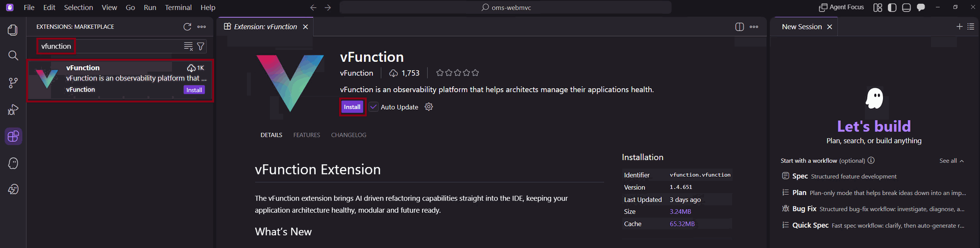This screenshot has width=980, height=248.
Task: Click the five-star rating of vFunction
Action: click(x=457, y=73)
